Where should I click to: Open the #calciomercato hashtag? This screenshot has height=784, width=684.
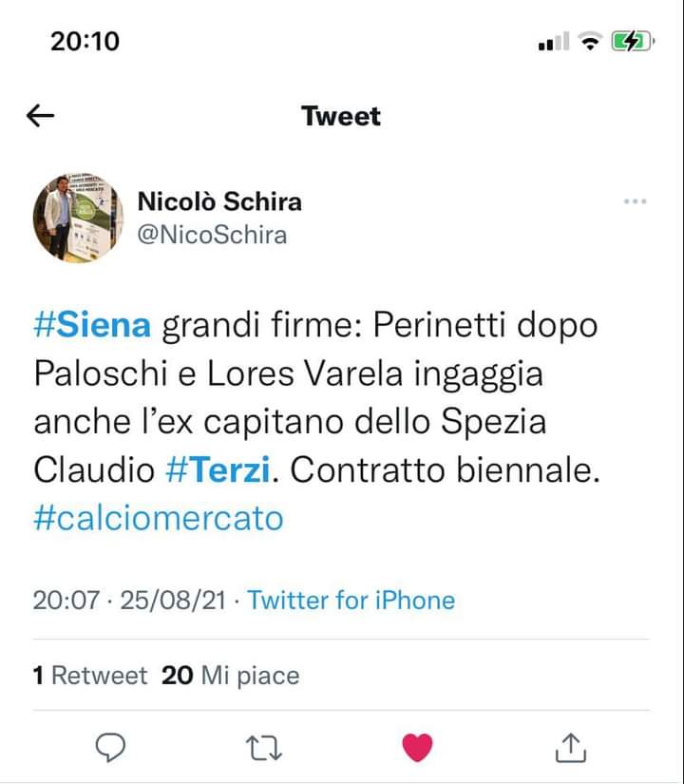pos(159,518)
